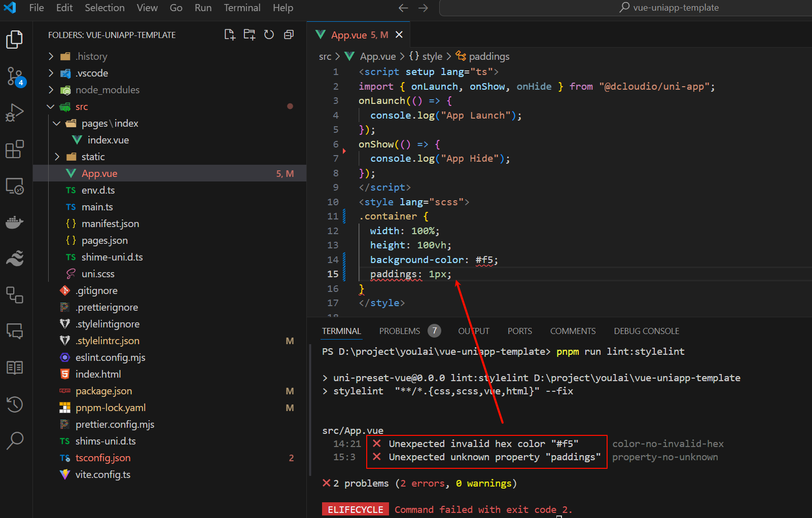The width and height of the screenshot is (812, 518).
Task: Open the Source Control view
Action: pos(15,77)
